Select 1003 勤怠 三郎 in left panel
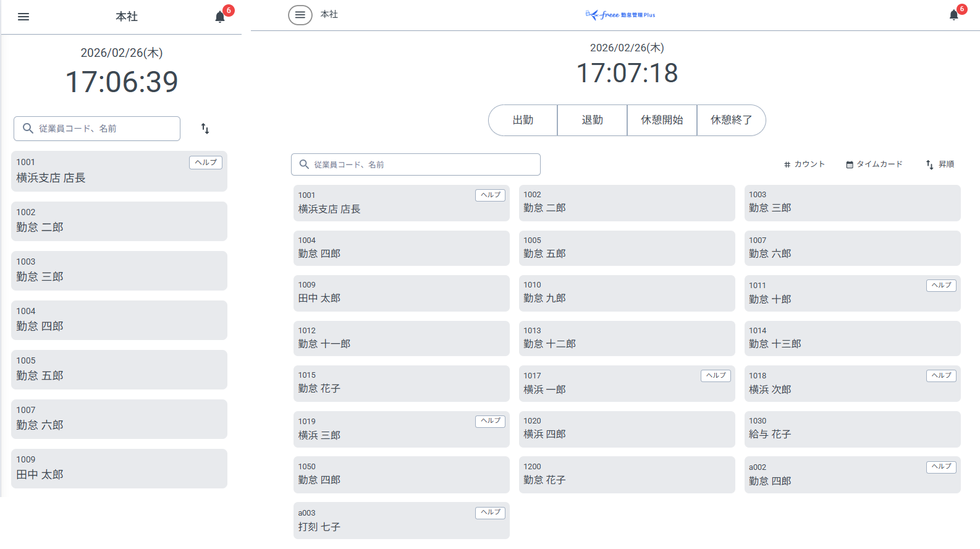This screenshot has height=549, width=980. point(119,271)
